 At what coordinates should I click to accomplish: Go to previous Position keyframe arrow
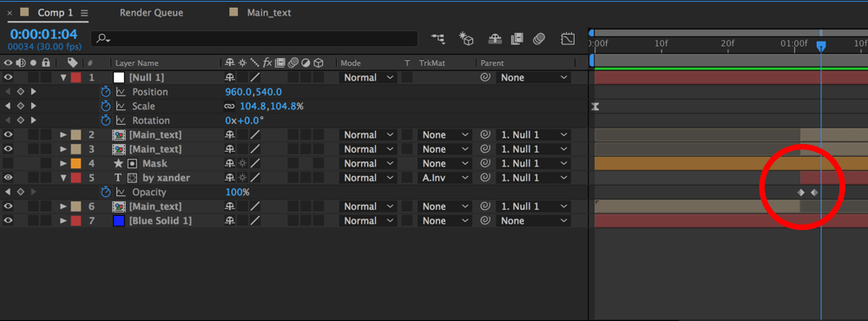tap(8, 92)
